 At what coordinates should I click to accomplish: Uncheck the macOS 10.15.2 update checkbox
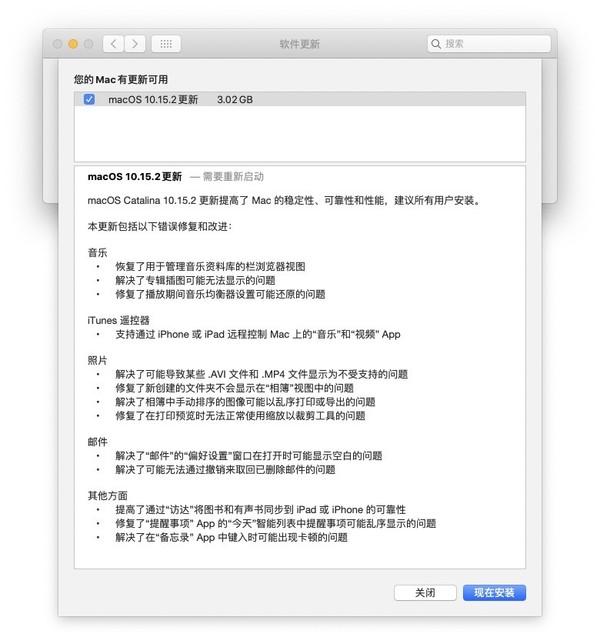(x=89, y=99)
